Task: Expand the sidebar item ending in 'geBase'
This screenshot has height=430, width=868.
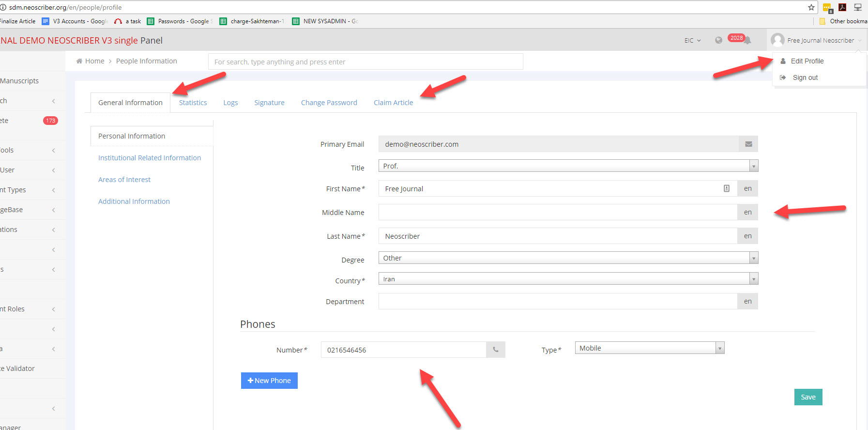Action: [54, 210]
